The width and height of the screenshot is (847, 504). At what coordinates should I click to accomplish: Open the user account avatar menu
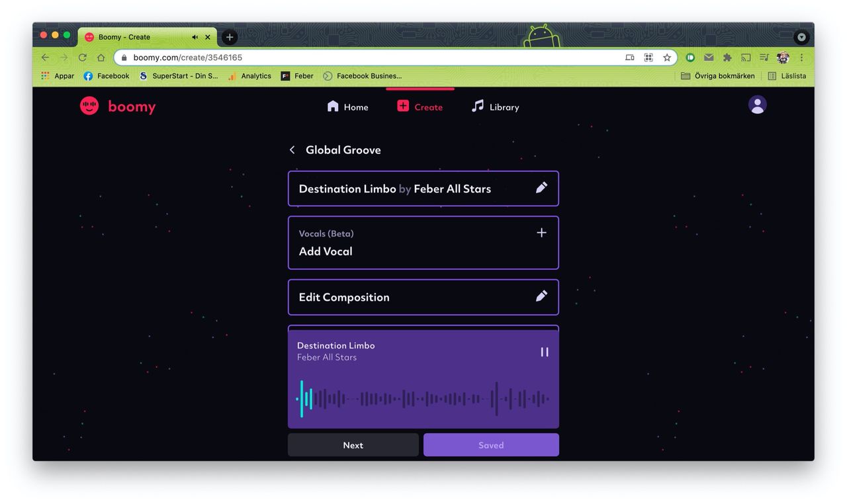point(758,105)
